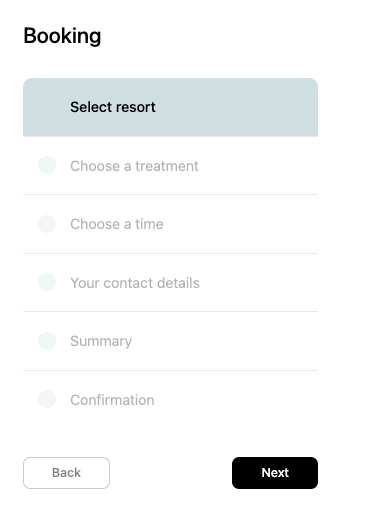378x532 pixels.
Task: Select the circle marker next to Choose a time
Action: point(47,224)
